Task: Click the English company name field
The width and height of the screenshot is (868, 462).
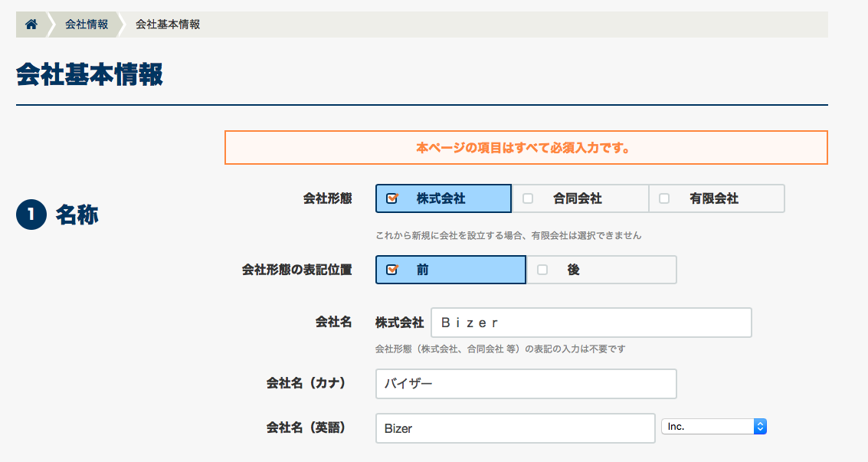Action: coord(515,428)
